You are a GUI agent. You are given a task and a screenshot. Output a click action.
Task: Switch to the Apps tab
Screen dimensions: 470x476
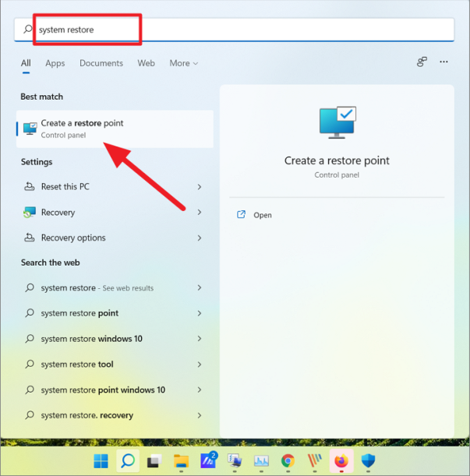[x=55, y=63]
